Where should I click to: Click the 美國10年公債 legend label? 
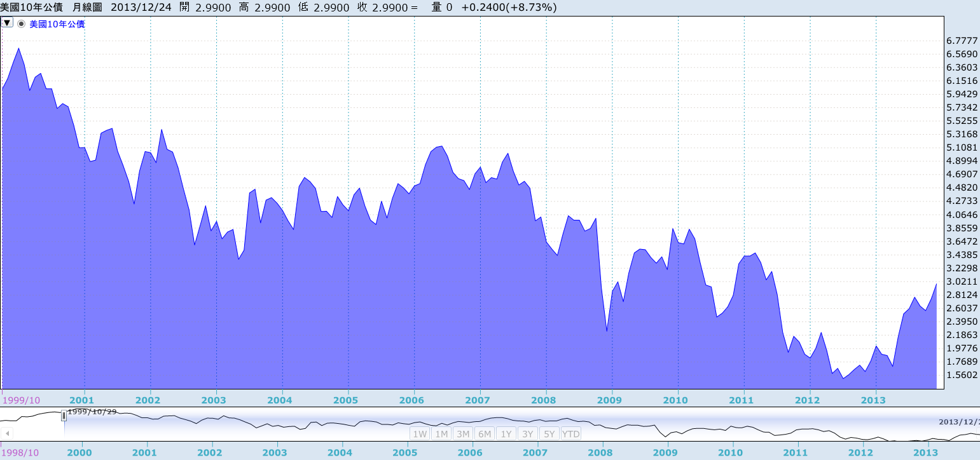coord(57,24)
